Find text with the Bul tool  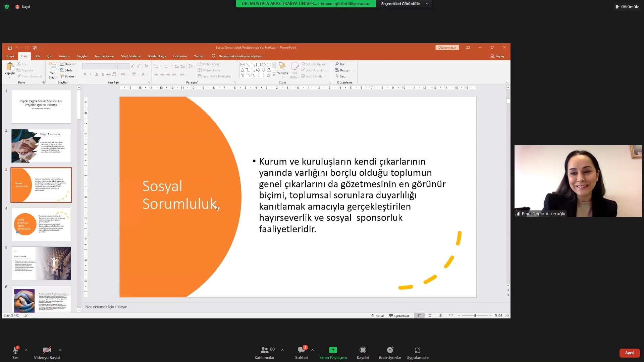(x=340, y=64)
